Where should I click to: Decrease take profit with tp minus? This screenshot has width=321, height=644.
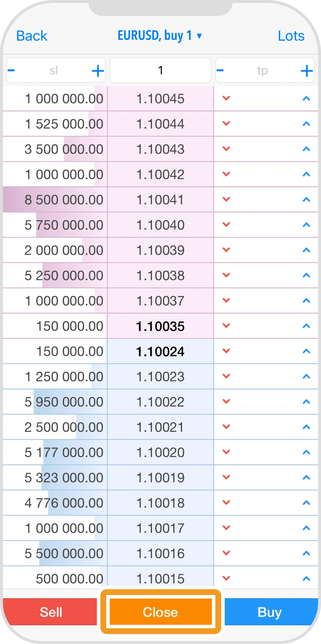220,70
